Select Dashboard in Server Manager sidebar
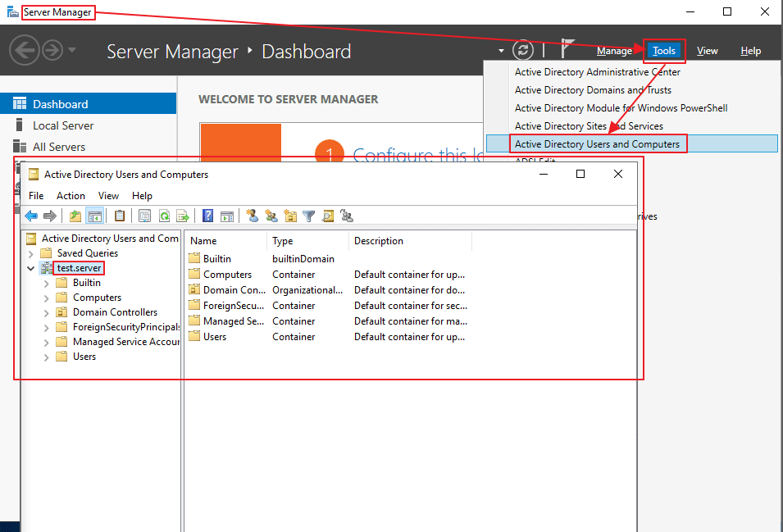Screen dimensions: 783x532 tap(89, 104)
